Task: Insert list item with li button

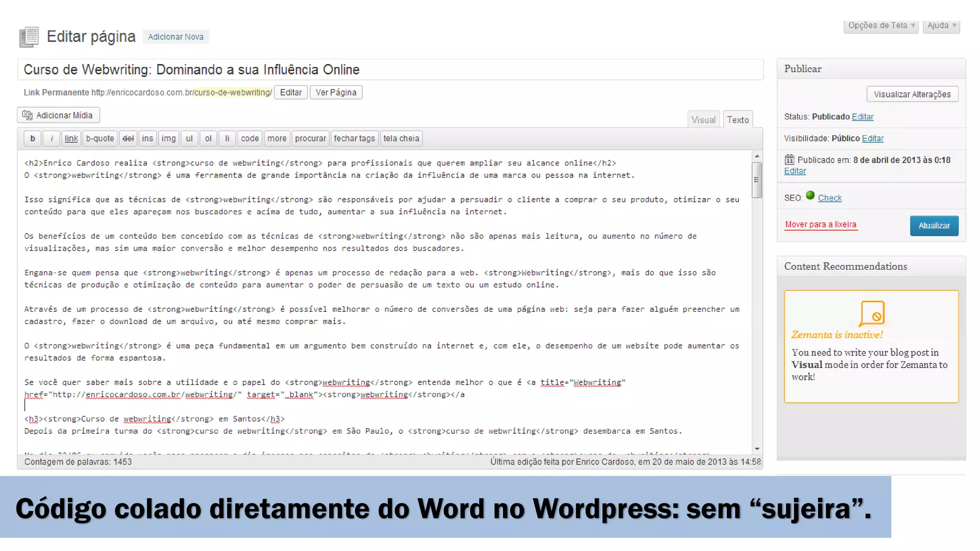Action: pos(227,138)
